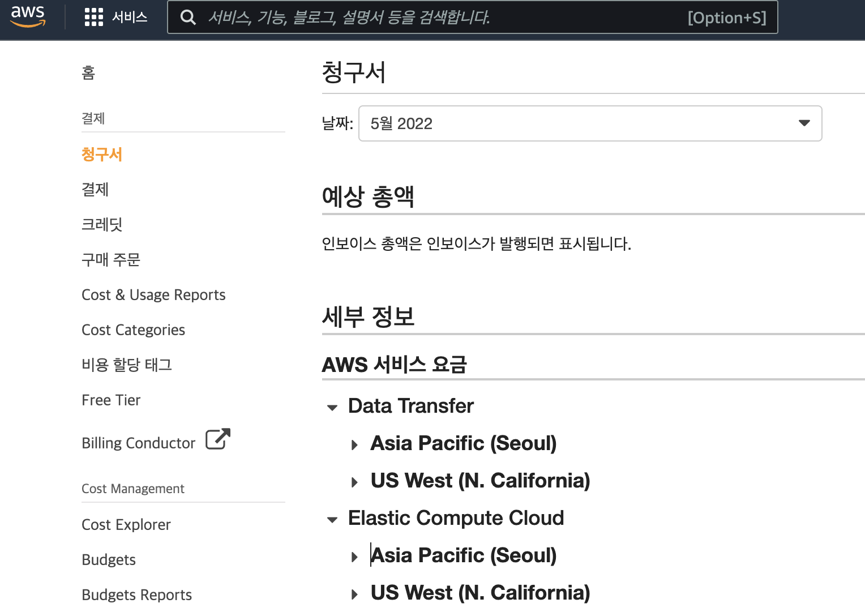This screenshot has height=616, width=865.
Task: Expand US West (N. California) under Data Transfer
Action: point(354,482)
